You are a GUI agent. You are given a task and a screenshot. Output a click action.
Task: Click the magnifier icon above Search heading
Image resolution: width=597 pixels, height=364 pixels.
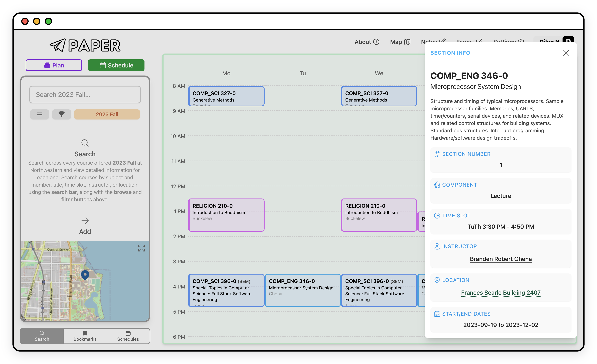(x=85, y=143)
